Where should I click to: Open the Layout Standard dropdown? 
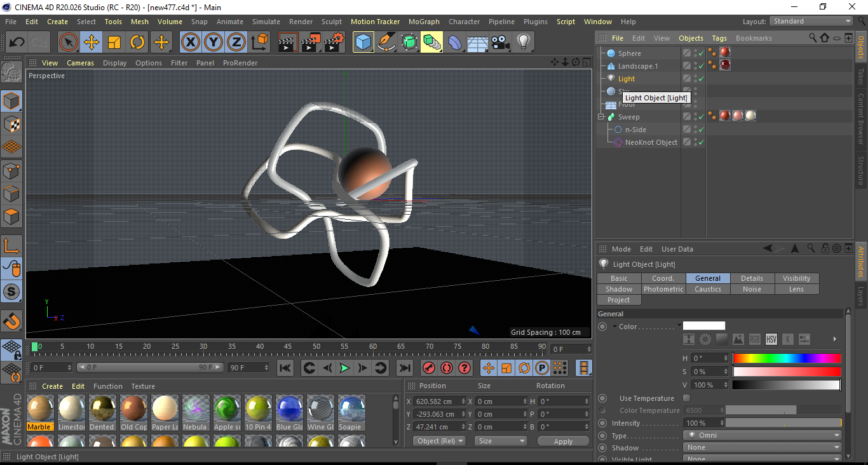(x=811, y=21)
